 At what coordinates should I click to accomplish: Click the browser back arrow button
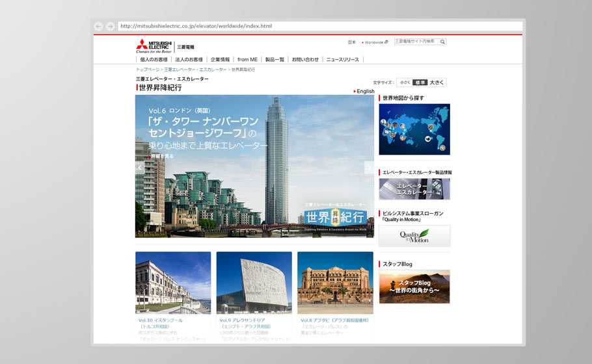click(x=98, y=26)
